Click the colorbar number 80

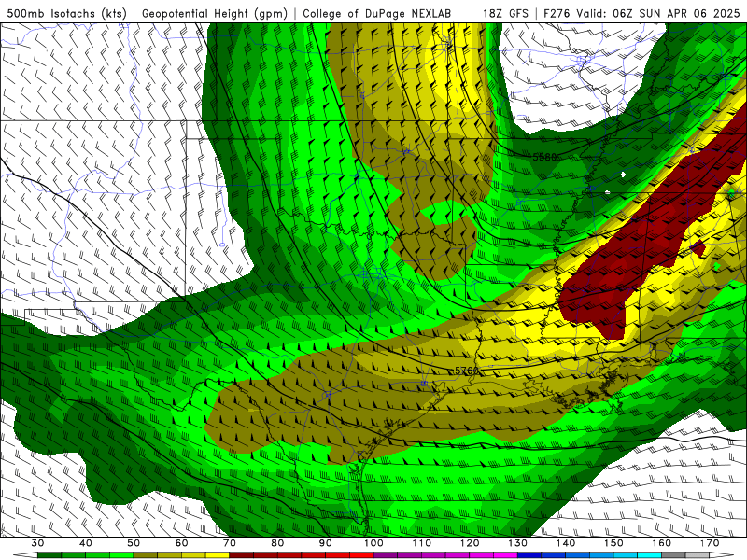click(x=277, y=543)
